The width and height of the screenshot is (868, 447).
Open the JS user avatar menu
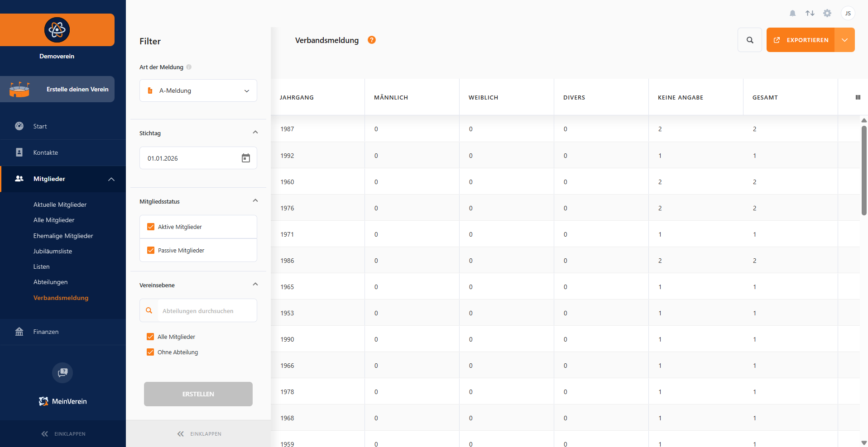pos(848,13)
